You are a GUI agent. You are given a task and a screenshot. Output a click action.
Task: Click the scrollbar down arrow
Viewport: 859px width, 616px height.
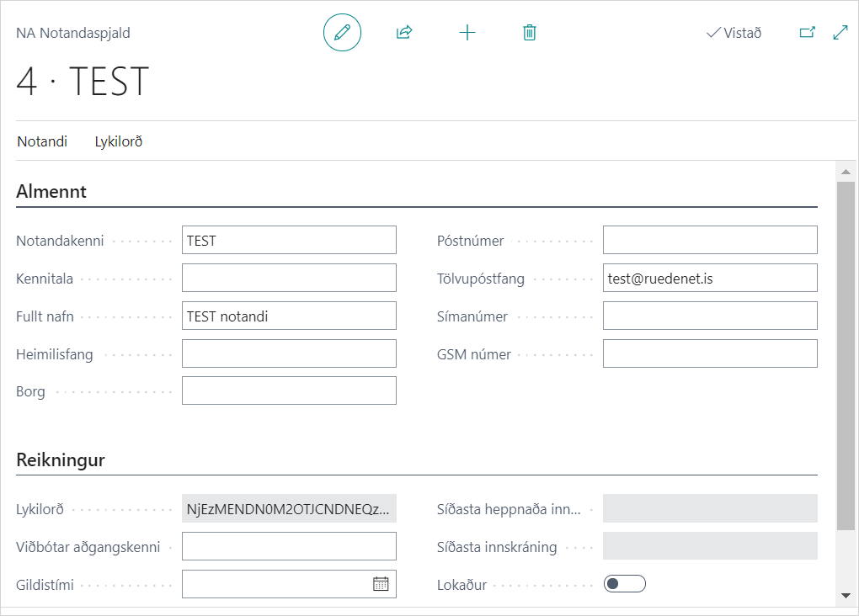[x=846, y=596]
